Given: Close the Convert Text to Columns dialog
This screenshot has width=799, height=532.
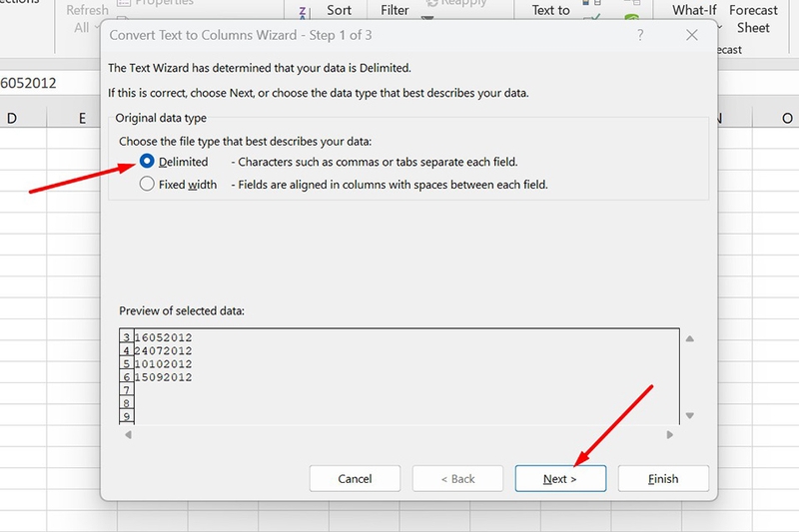Looking at the screenshot, I should click(692, 35).
